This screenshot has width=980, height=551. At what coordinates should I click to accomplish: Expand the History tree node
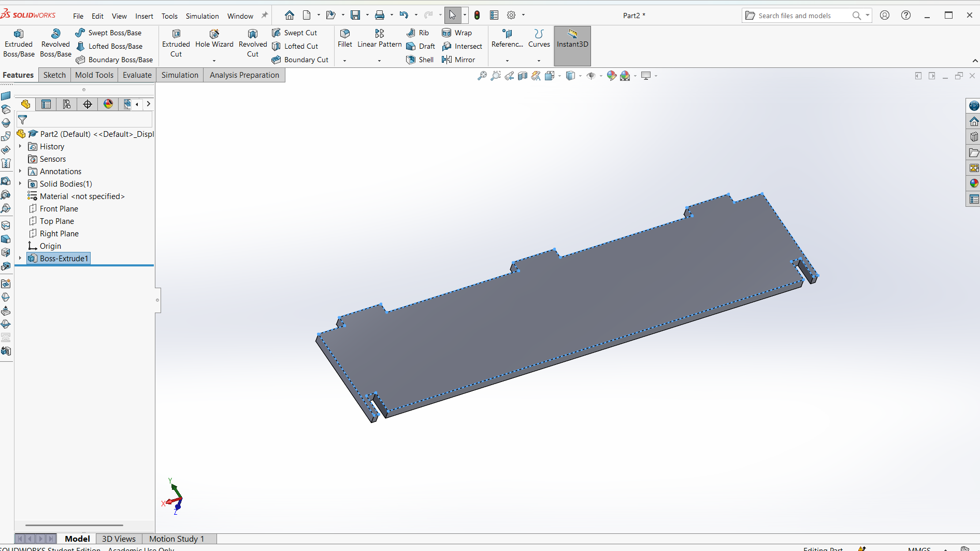pos(20,147)
